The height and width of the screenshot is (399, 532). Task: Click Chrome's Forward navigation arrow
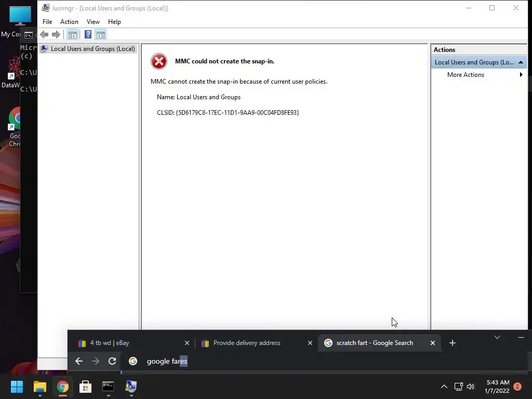coord(96,362)
